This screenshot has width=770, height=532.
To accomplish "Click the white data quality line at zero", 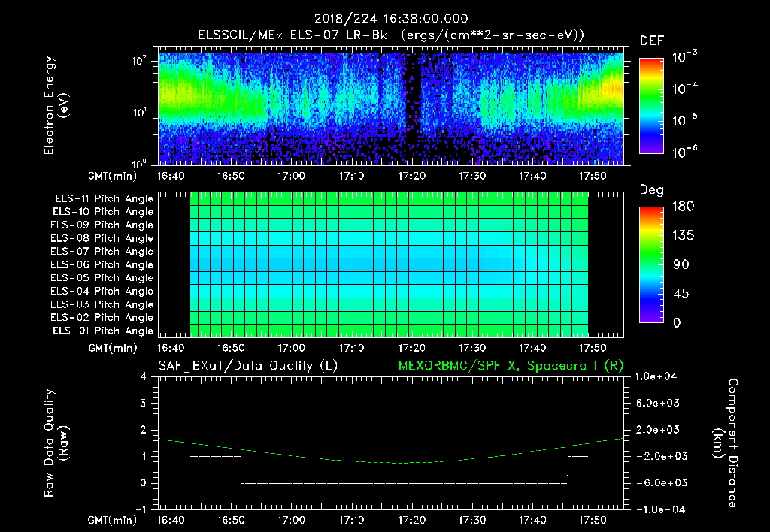I will click(404, 483).
